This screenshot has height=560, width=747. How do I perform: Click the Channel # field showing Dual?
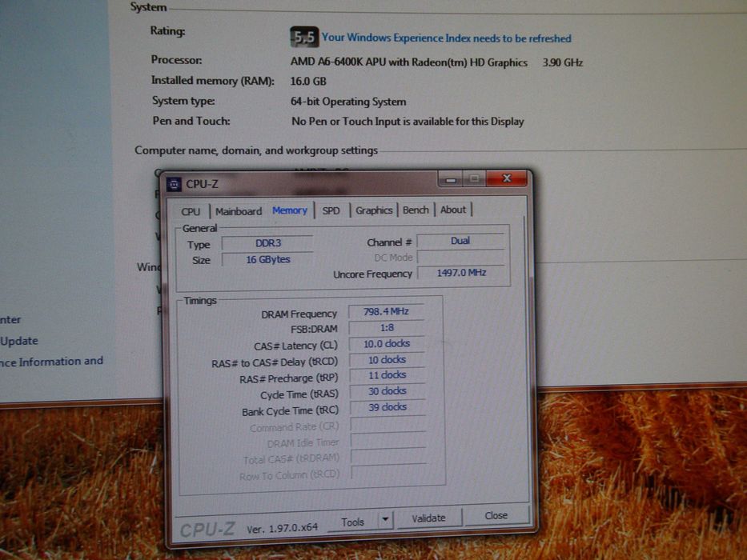click(x=460, y=241)
